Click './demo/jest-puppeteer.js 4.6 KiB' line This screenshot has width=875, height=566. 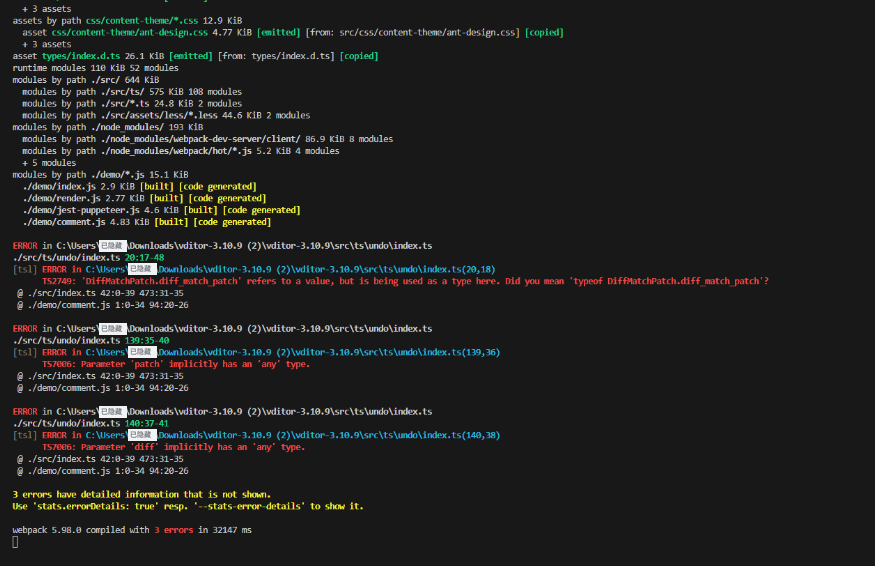161,210
